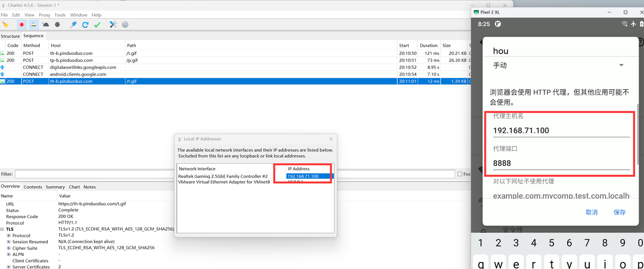Open the Window menu
Screen dimensions: 644x269
tap(78, 15)
